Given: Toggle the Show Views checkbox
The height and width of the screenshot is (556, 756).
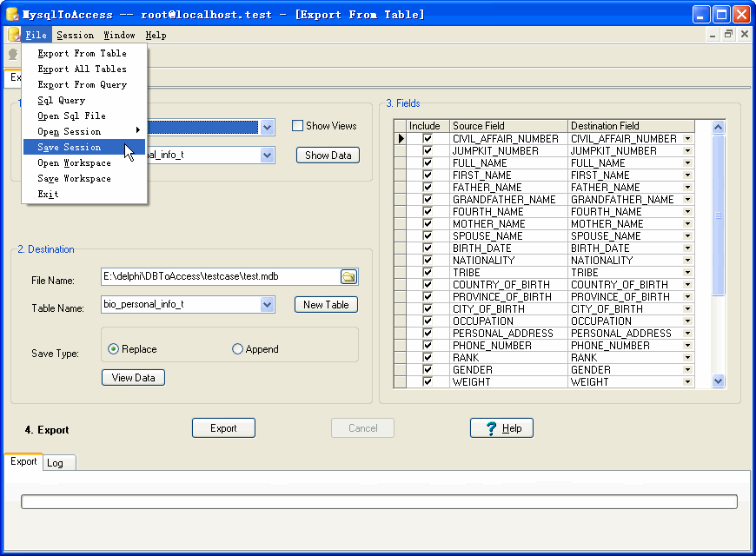Looking at the screenshot, I should [297, 126].
